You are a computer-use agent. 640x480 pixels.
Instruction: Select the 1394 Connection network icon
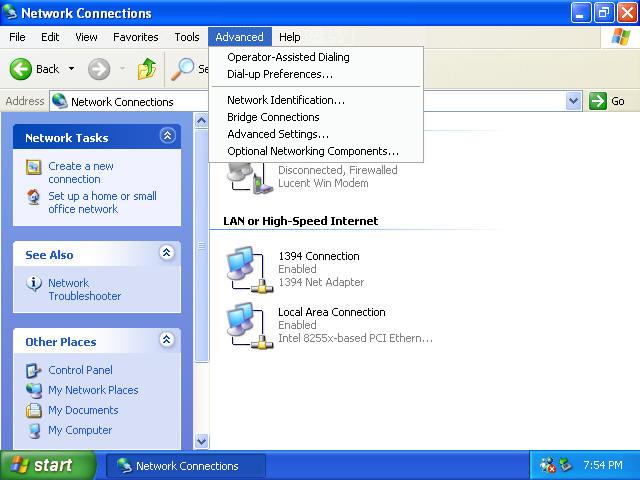click(x=250, y=269)
